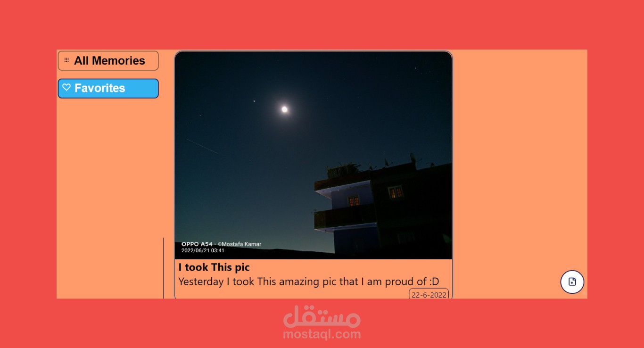Viewport: 644px width, 348px height.
Task: Click the add new memory file-plus icon
Action: [x=572, y=282]
